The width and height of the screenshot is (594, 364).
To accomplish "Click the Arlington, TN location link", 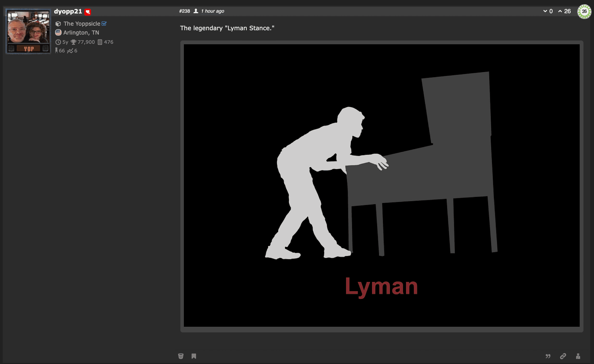I will click(81, 32).
